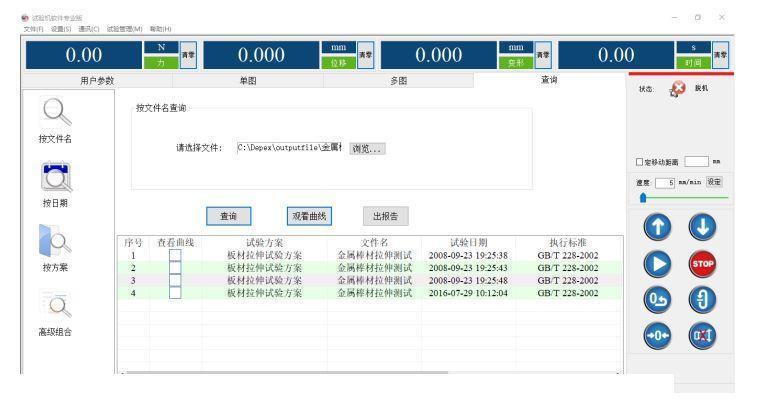Click the green 变形 label
Viewport: 779px width, 409px height.
click(x=516, y=63)
